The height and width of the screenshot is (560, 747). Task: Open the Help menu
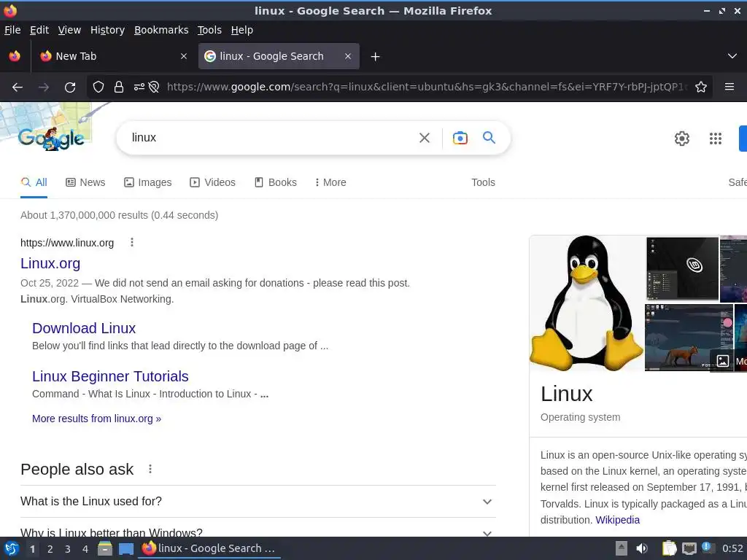coord(242,30)
